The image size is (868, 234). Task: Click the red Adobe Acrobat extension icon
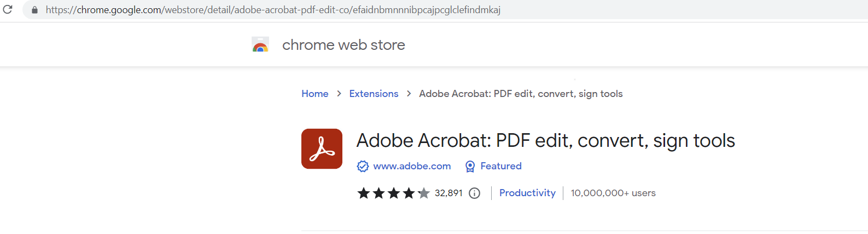[x=322, y=149]
